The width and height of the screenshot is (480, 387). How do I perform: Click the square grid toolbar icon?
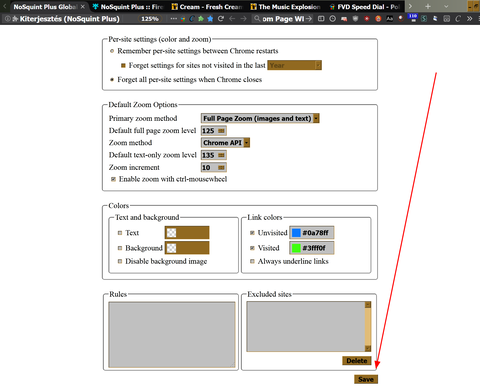447,19
